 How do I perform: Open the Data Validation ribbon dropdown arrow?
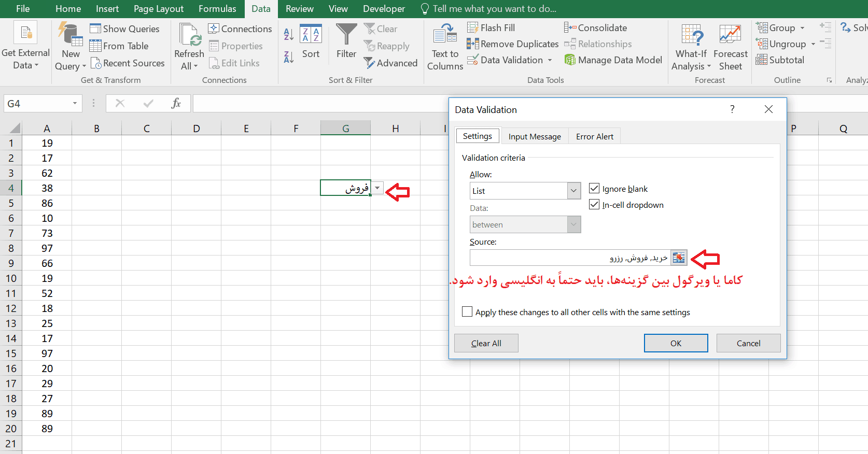coord(550,60)
